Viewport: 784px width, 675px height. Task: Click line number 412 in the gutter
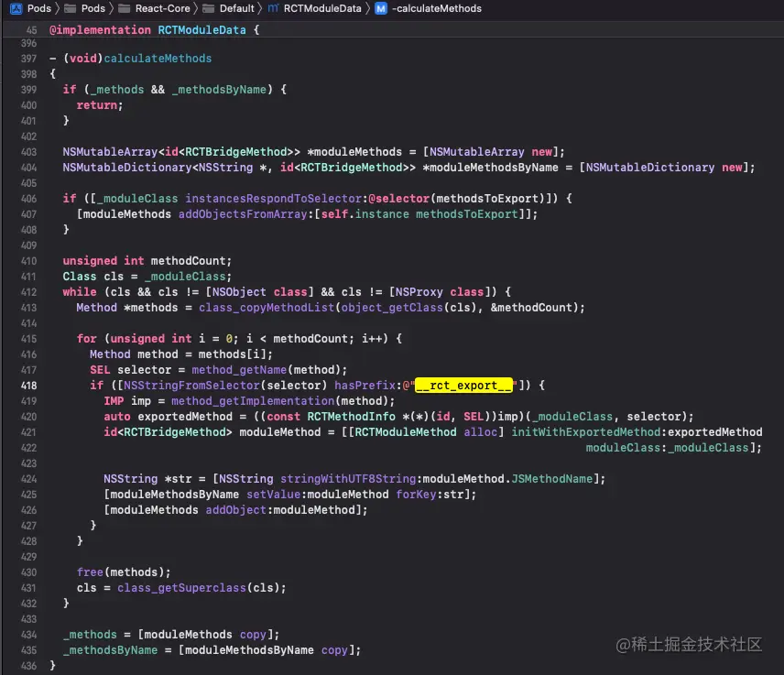click(28, 292)
